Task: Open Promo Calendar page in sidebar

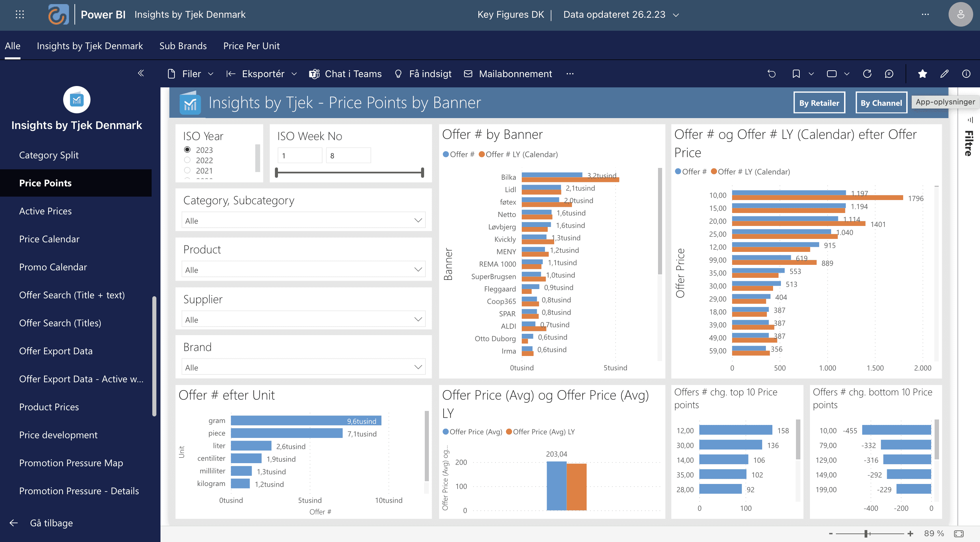Action: point(53,267)
